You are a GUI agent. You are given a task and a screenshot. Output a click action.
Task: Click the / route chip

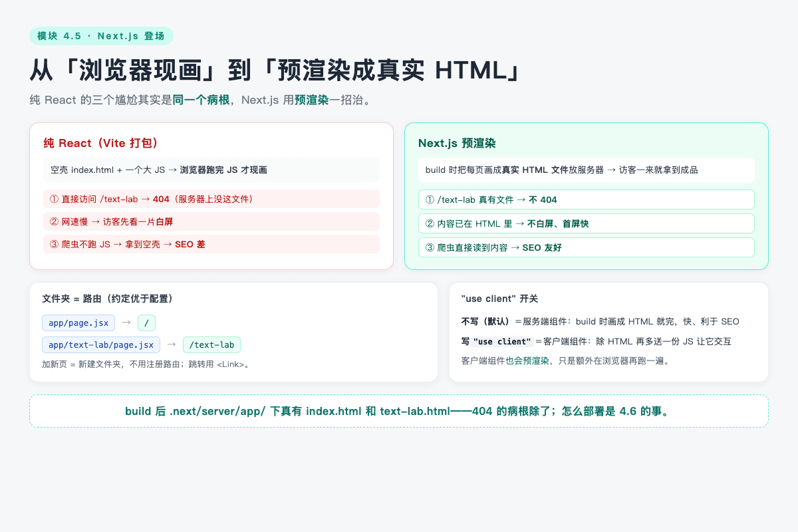tap(146, 323)
